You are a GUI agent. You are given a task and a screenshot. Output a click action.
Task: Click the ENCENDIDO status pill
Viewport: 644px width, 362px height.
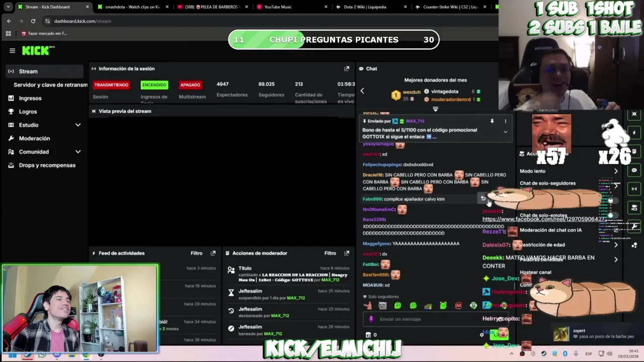click(x=154, y=85)
